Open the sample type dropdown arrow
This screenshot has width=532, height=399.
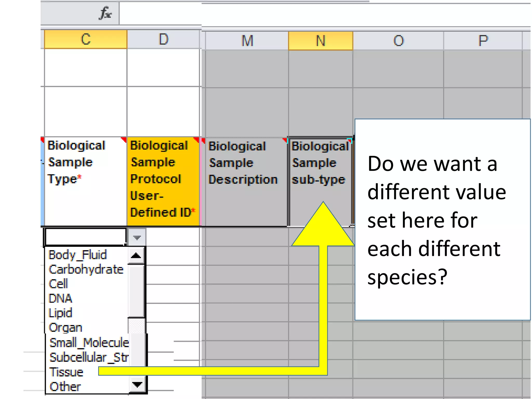click(x=137, y=237)
